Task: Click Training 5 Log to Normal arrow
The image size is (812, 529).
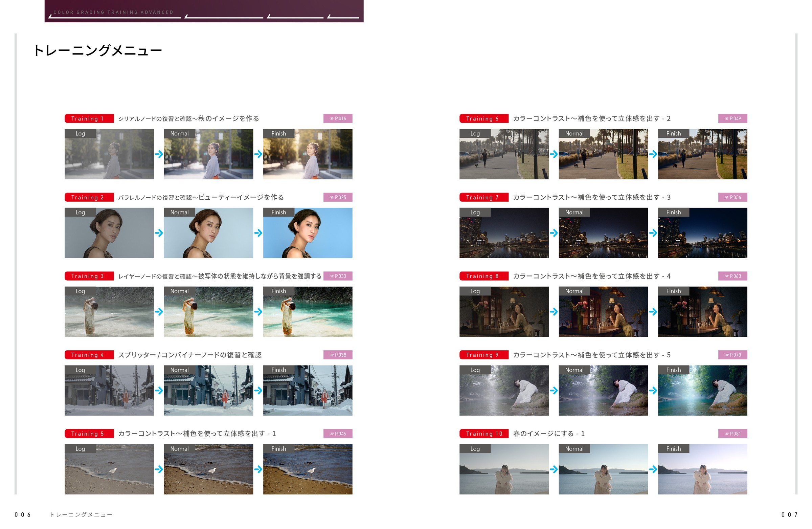Action: 159,469
